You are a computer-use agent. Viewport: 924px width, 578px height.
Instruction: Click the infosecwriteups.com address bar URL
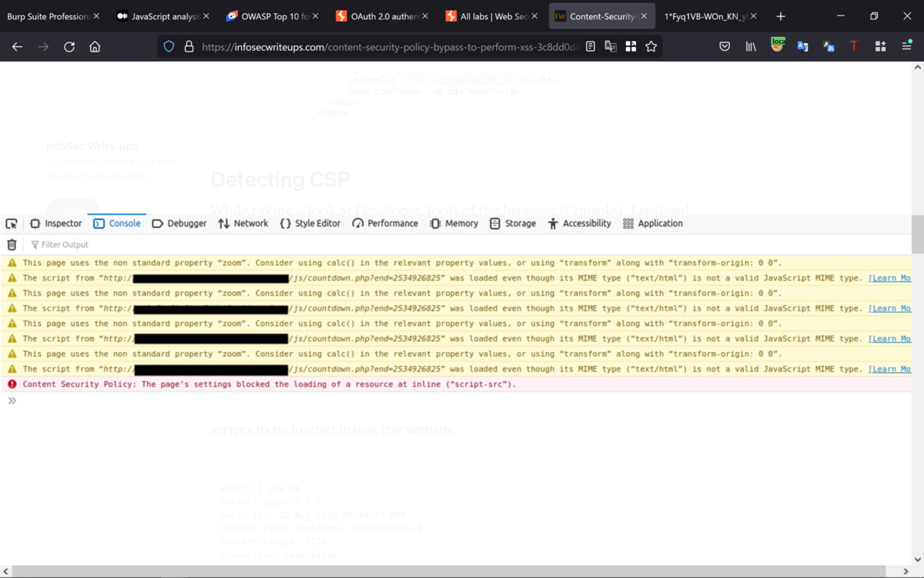pos(391,47)
